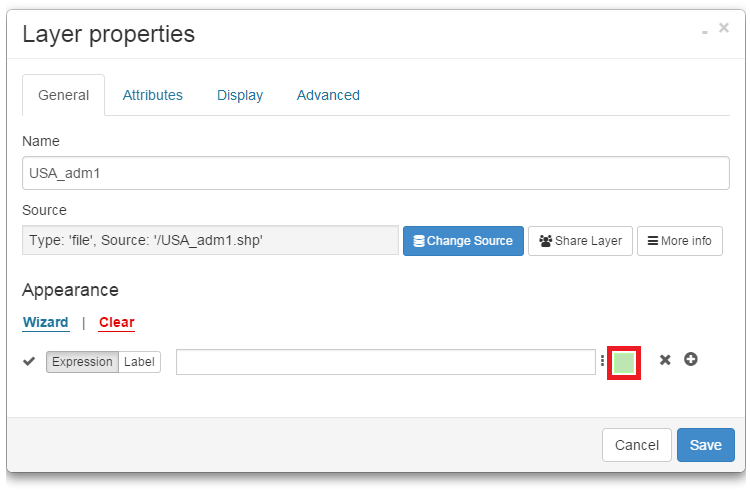The height and width of the screenshot is (492, 750).
Task: Click the database icon on Change Source
Action: pyautogui.click(x=419, y=241)
